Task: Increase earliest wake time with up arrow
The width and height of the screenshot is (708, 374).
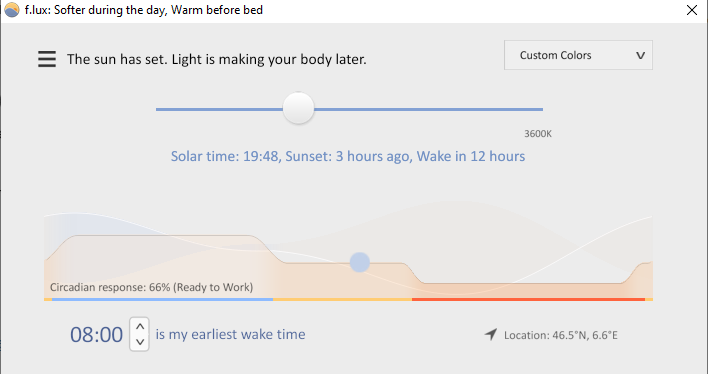Action: point(140,326)
